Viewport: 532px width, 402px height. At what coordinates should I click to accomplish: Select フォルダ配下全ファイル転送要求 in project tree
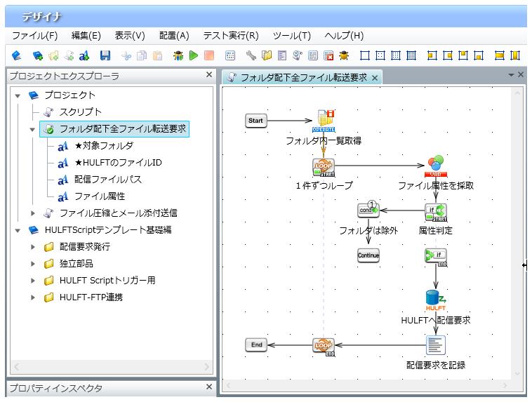tap(114, 129)
